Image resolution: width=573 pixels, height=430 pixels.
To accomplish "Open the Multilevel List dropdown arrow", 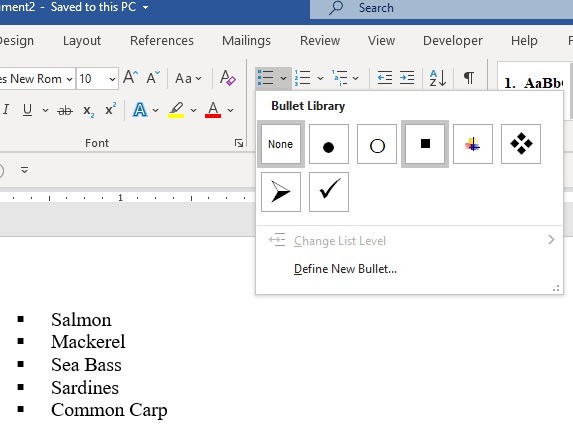I will click(x=356, y=78).
